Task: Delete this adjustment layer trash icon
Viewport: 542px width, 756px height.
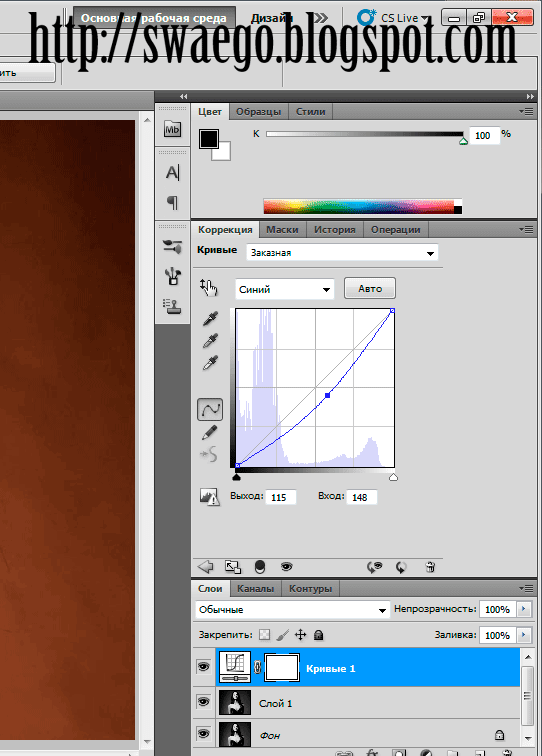Action: (x=430, y=567)
